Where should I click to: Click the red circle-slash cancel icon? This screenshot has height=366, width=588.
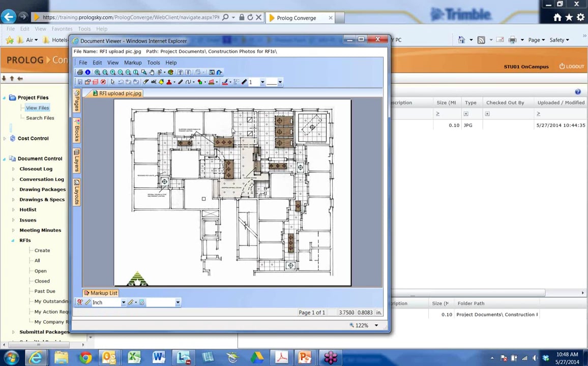pyautogui.click(x=103, y=82)
